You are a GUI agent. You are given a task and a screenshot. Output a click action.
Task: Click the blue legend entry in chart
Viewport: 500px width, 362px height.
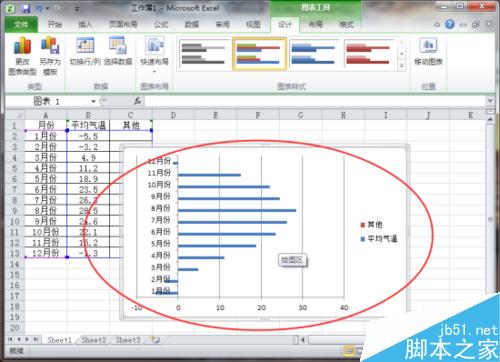(x=379, y=239)
